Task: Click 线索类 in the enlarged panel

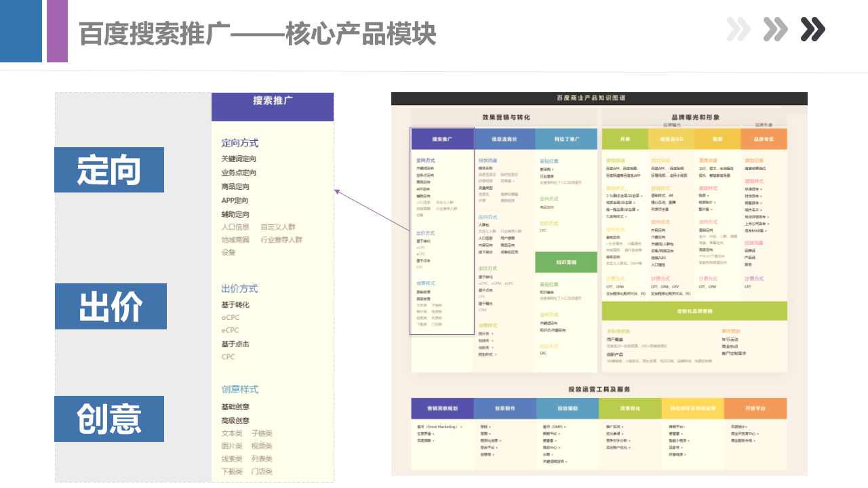Action: click(x=232, y=459)
